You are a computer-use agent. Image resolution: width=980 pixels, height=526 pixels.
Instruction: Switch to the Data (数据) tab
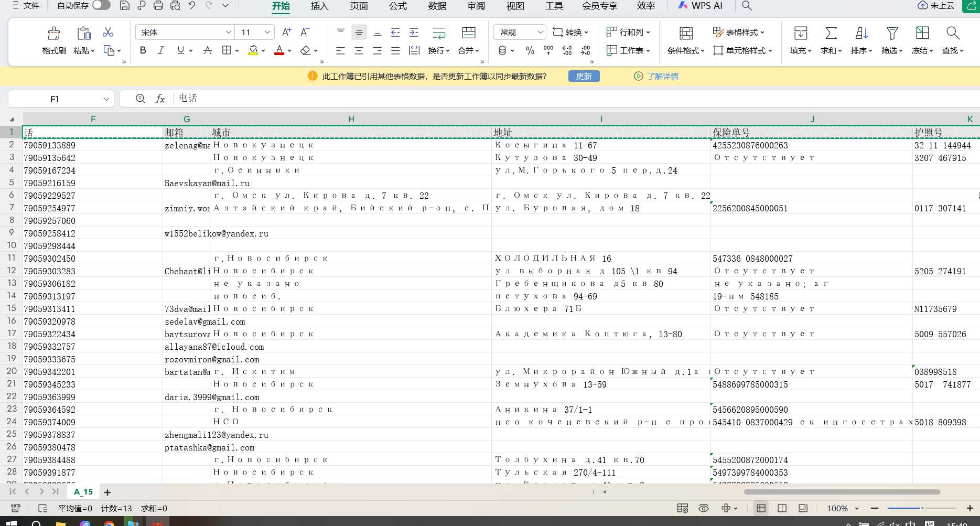pyautogui.click(x=437, y=6)
